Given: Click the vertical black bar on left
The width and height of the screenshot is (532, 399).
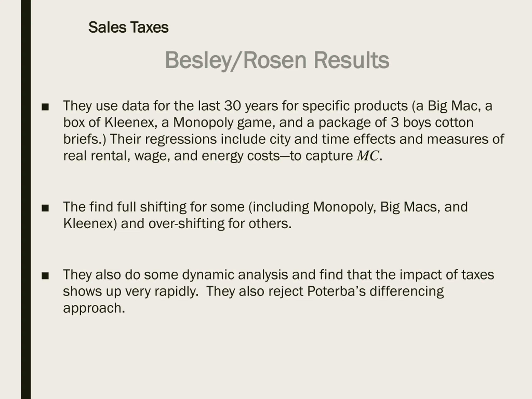Looking at the screenshot, I should [26, 200].
